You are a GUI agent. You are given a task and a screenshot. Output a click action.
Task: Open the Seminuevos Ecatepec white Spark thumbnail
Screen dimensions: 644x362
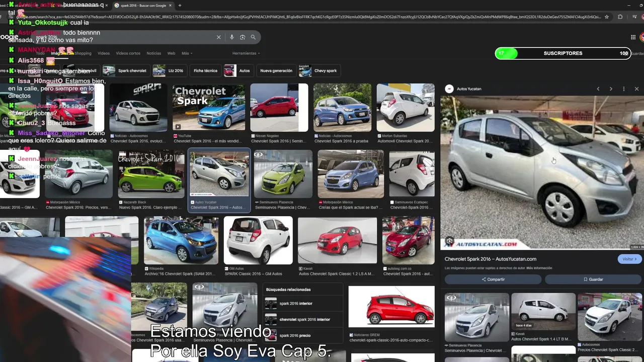pyautogui.click(x=412, y=174)
